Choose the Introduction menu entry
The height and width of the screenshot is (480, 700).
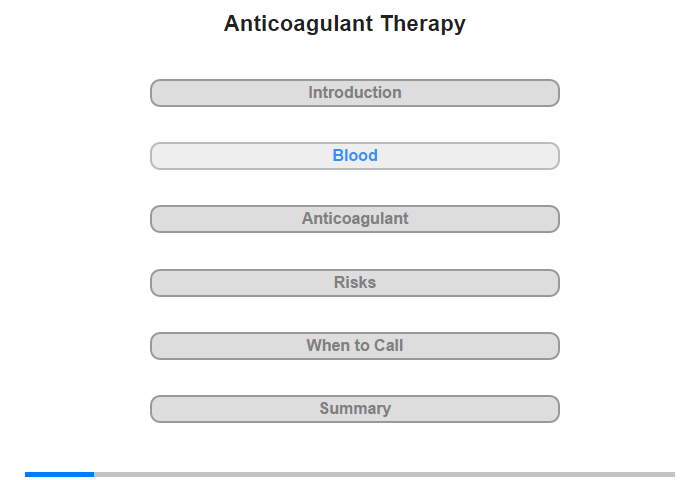[355, 93]
